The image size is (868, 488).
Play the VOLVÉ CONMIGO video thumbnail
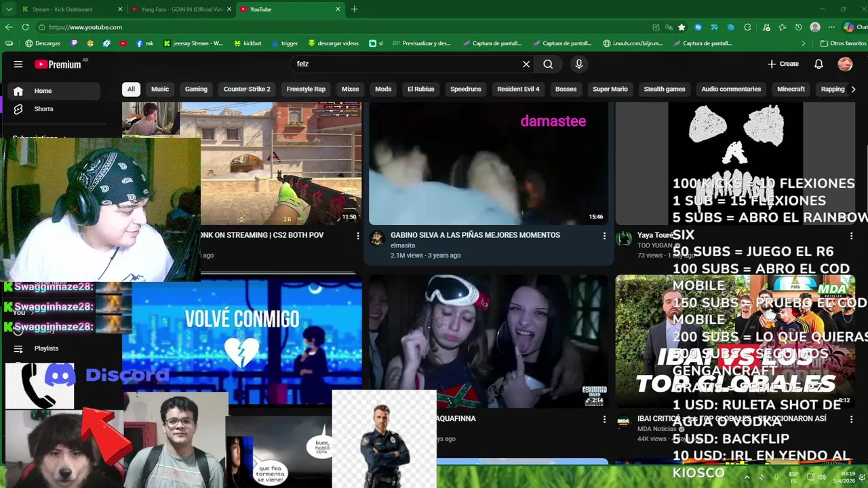(247, 339)
